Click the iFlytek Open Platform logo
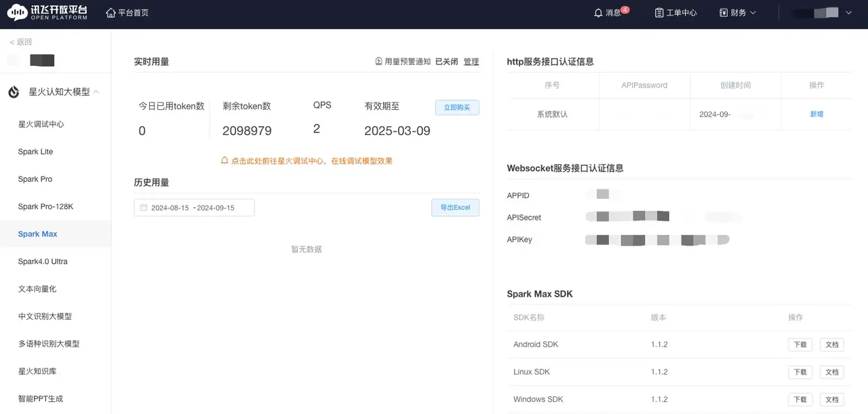868x414 pixels. click(47, 13)
